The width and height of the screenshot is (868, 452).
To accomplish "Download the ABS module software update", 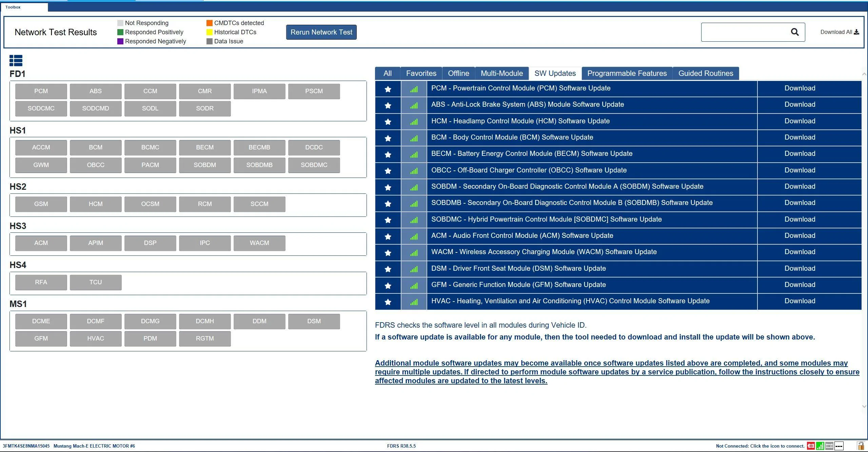I will [x=800, y=104].
